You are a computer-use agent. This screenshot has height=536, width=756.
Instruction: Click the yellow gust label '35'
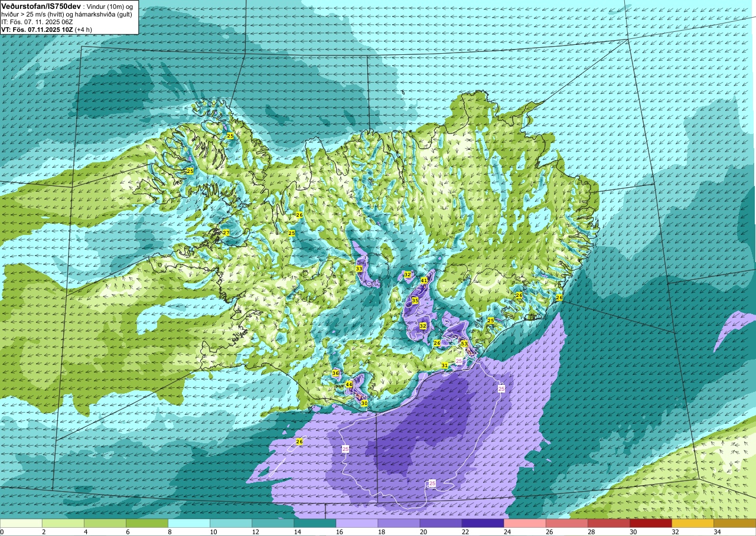415,300
